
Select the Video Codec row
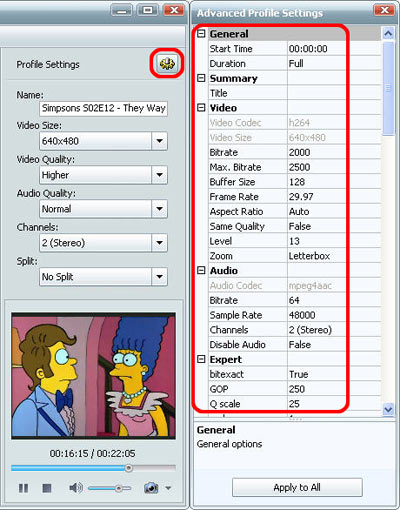pyautogui.click(x=295, y=123)
